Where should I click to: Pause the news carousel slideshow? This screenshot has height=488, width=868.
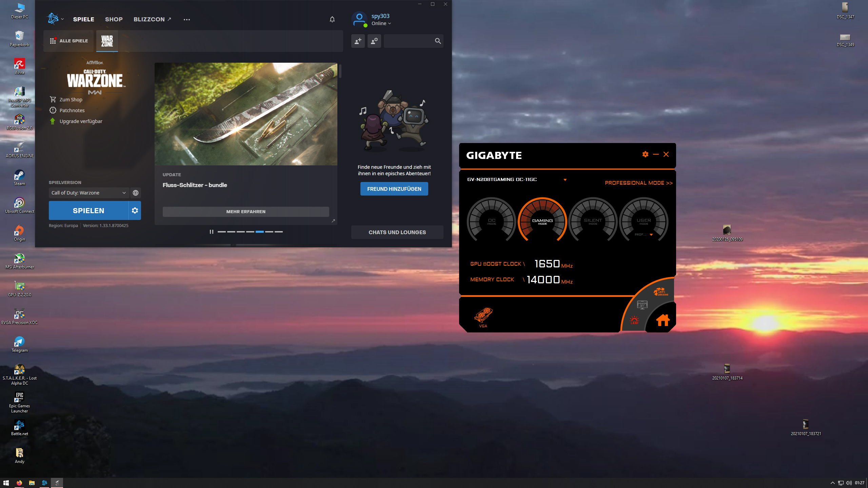point(212,232)
